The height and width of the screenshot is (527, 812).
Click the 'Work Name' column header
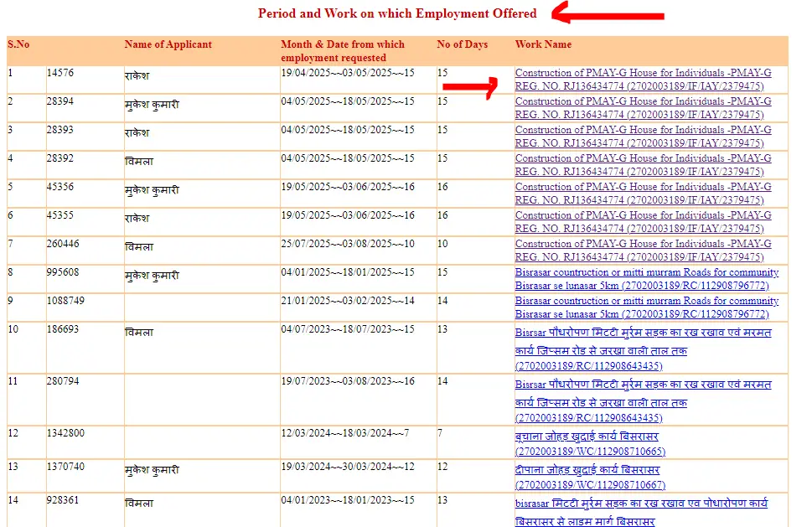(543, 44)
